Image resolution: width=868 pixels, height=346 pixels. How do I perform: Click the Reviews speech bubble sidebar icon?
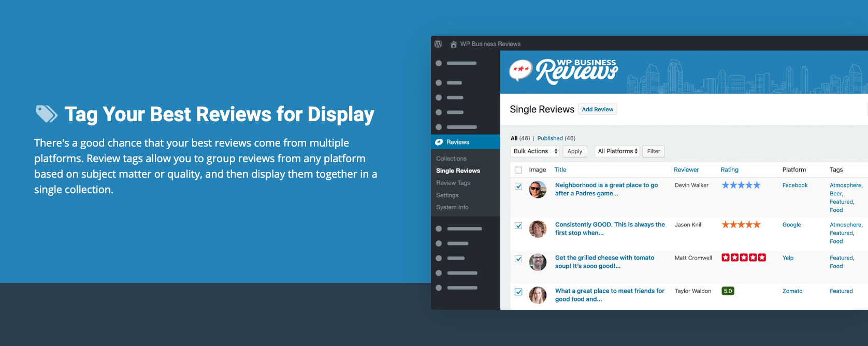439,142
